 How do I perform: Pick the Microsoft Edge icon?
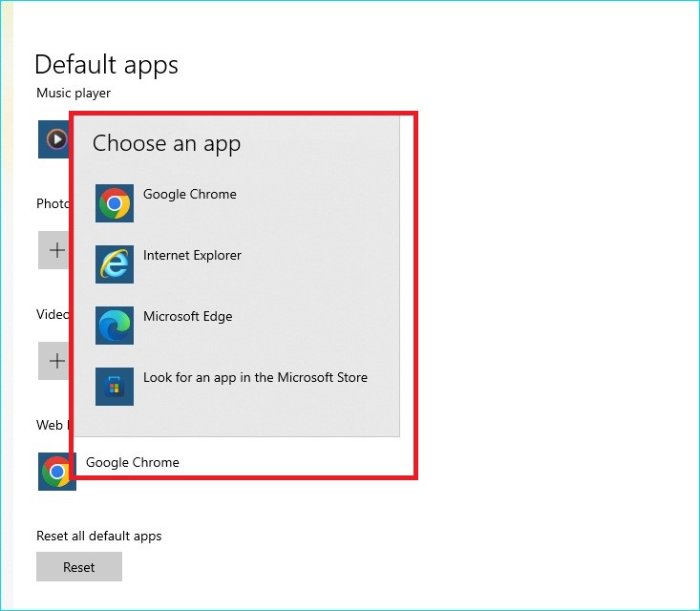pos(115,326)
